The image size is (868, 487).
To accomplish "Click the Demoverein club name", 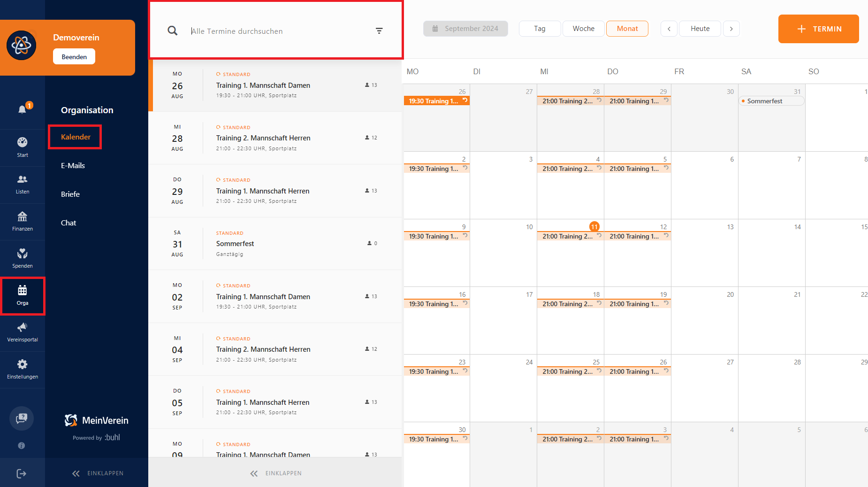I will tap(76, 38).
